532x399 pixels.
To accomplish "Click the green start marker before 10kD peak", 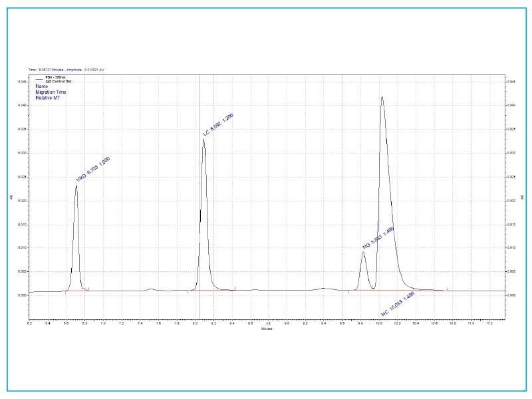I will (65, 293).
